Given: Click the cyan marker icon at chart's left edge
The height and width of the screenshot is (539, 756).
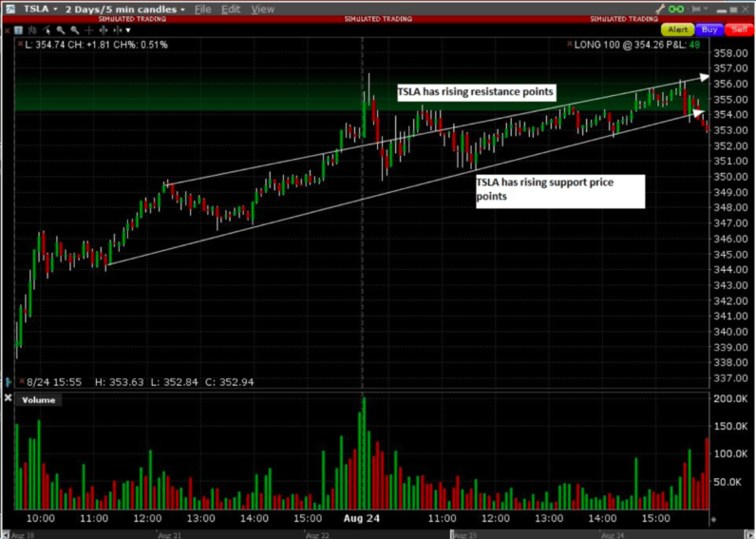Looking at the screenshot, I should tap(9, 382).
